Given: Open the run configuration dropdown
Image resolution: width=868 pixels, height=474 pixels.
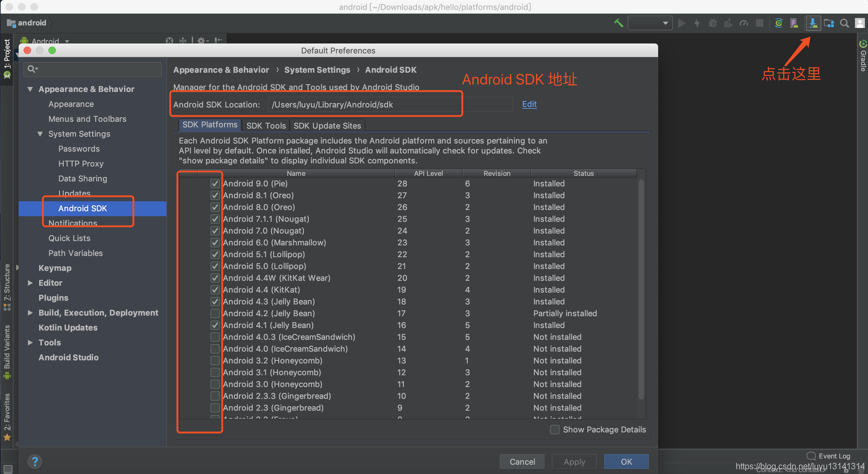Looking at the screenshot, I should (650, 23).
